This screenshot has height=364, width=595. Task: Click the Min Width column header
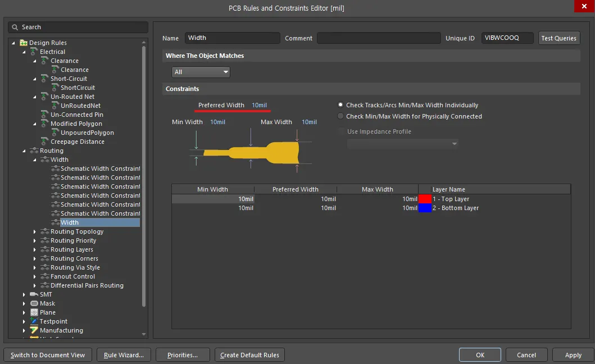click(x=212, y=189)
